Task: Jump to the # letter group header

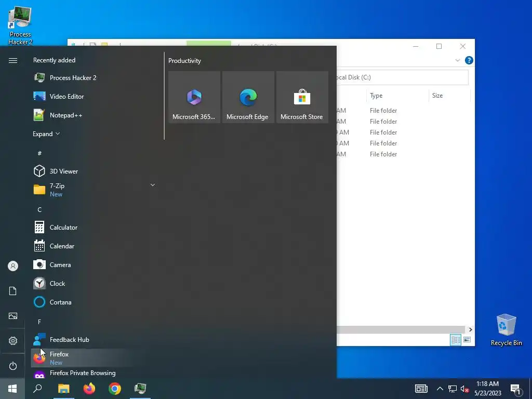Action: pos(39,153)
